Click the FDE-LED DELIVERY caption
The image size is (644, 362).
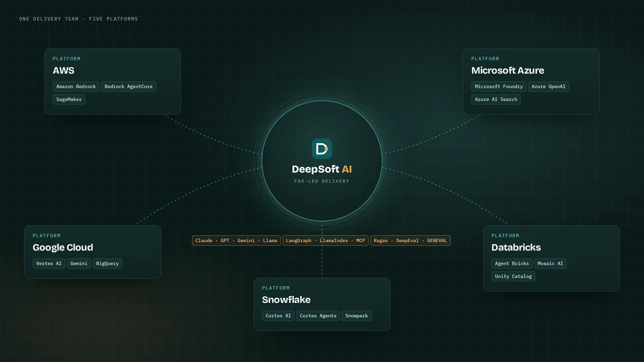(x=322, y=181)
